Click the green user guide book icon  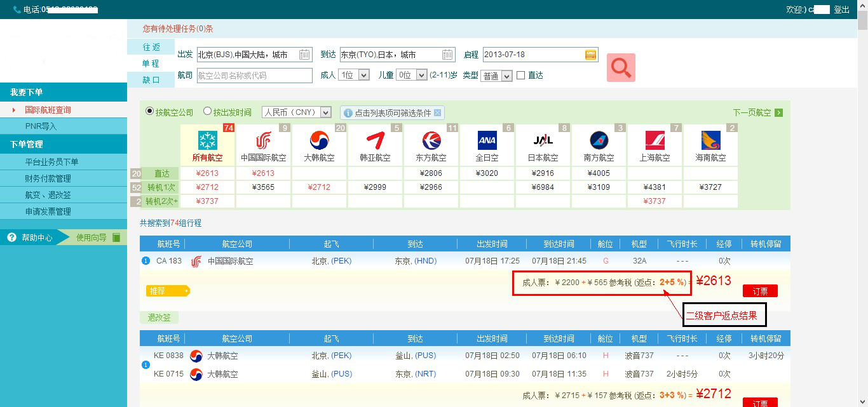pos(116,237)
